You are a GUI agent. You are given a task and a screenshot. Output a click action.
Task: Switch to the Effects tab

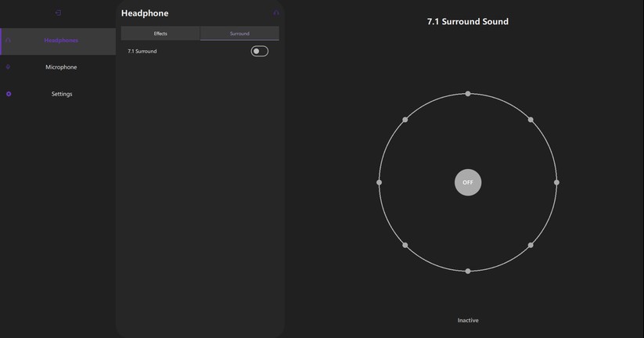pyautogui.click(x=160, y=34)
